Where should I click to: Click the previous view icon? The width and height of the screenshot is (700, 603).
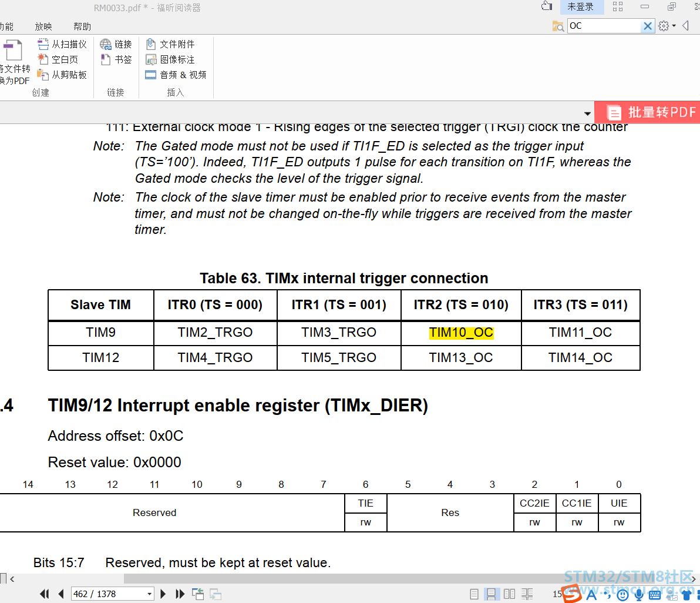pos(198,594)
